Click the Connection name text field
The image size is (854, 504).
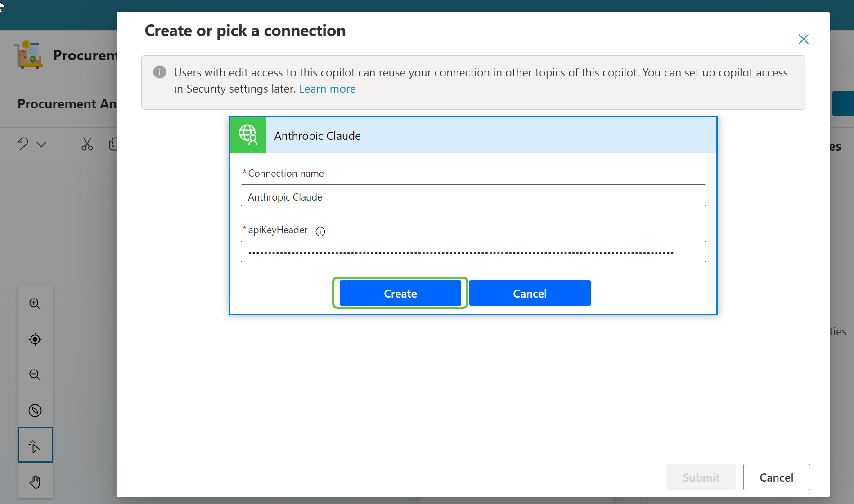point(472,196)
